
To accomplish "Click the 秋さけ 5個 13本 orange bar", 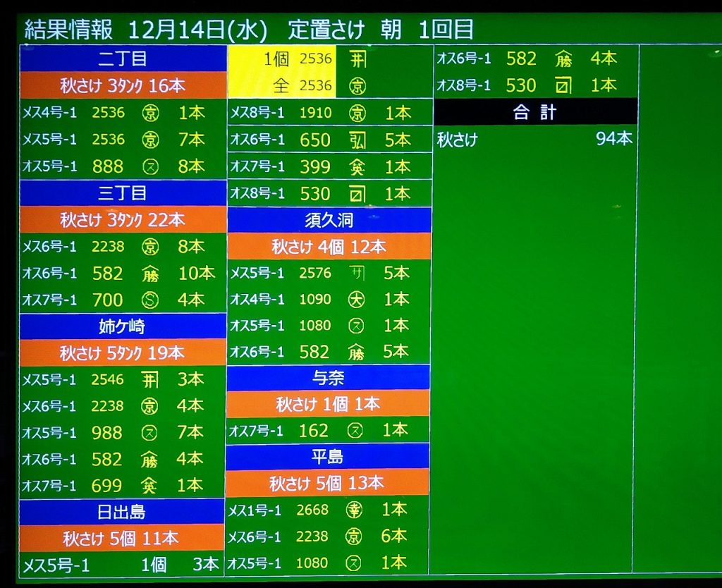I will pyautogui.click(x=327, y=483).
